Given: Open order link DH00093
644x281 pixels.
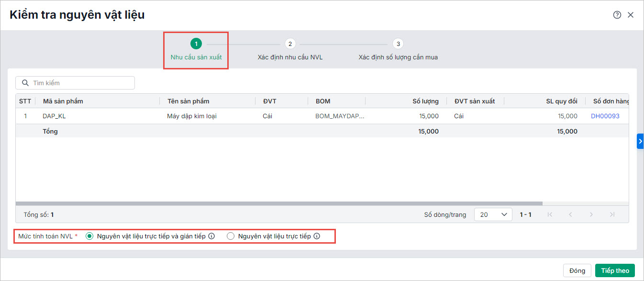Looking at the screenshot, I should pos(605,116).
